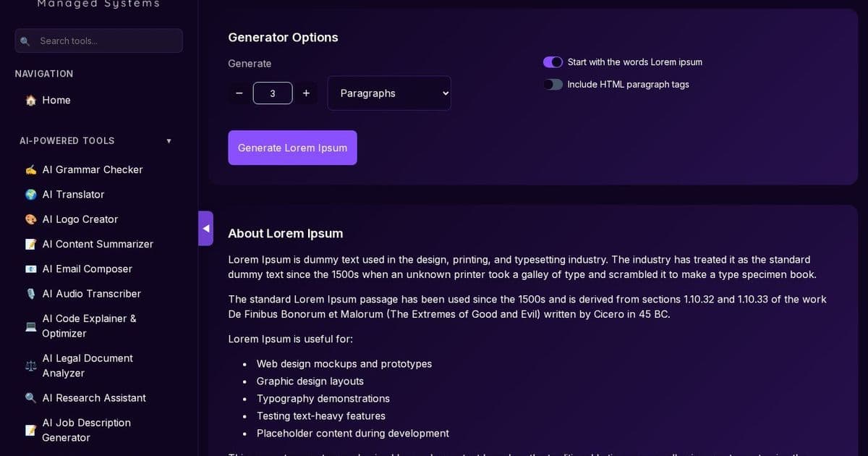Enable Include HTML paragraph tags
The width and height of the screenshot is (868, 456).
[x=553, y=84]
